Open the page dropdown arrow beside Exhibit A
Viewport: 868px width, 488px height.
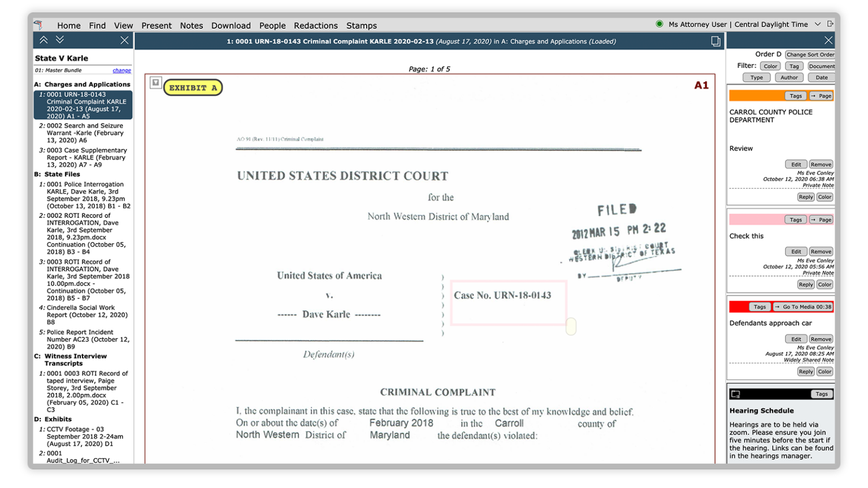[x=155, y=83]
